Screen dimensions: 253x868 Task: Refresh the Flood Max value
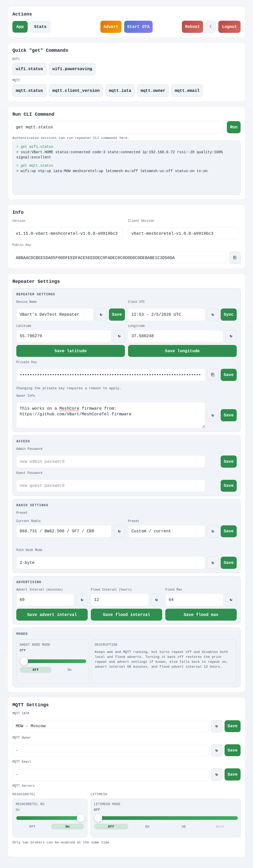tap(231, 600)
